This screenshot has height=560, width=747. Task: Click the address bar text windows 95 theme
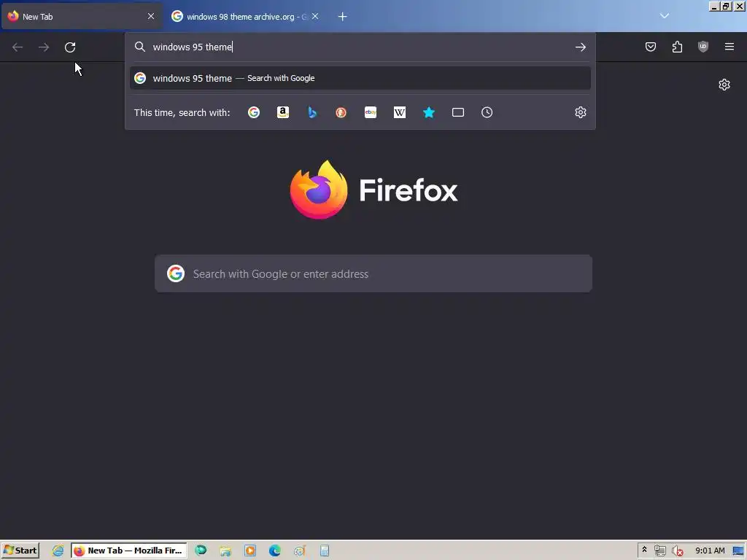(x=193, y=47)
